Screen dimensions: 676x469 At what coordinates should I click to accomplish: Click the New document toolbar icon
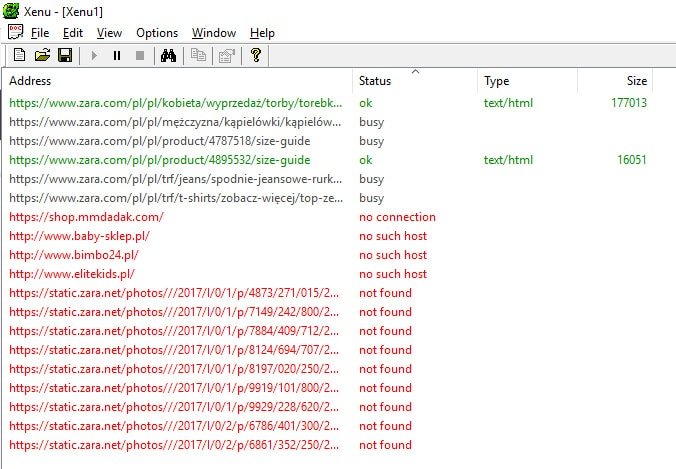point(19,55)
